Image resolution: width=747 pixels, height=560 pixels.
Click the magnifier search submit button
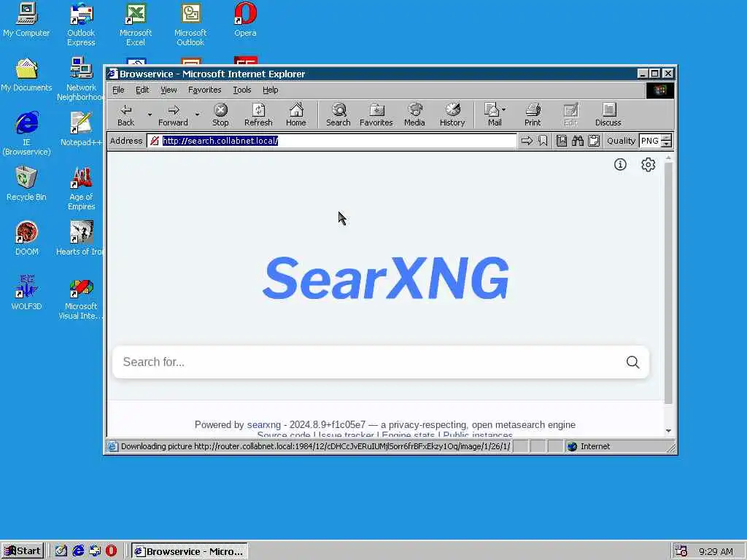632,362
